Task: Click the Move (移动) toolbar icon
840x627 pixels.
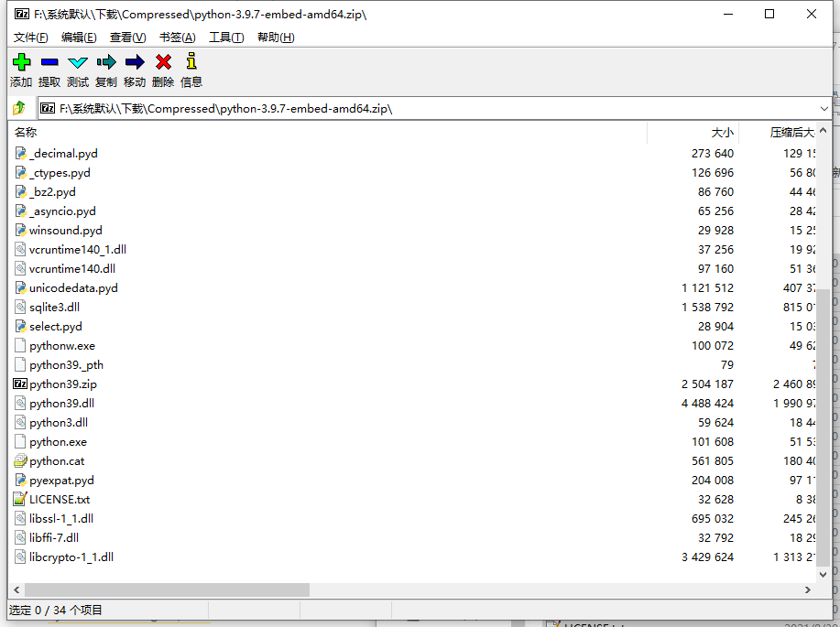Action: (x=135, y=62)
